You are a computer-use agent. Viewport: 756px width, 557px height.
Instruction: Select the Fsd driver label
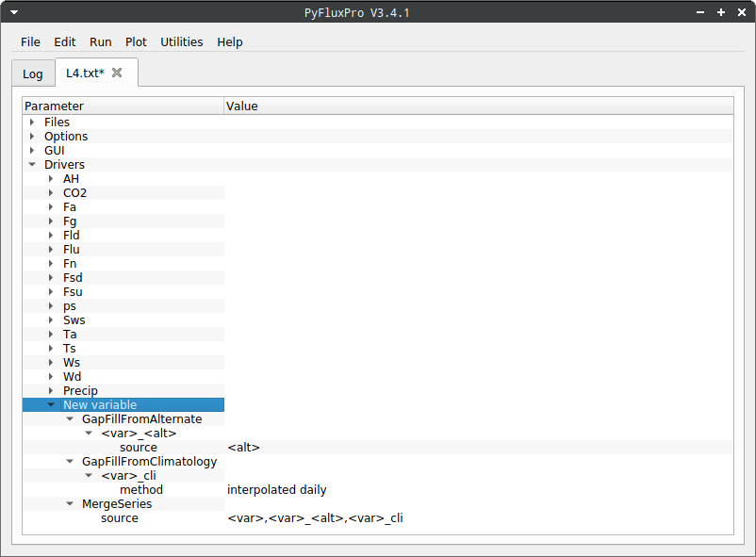[73, 278]
